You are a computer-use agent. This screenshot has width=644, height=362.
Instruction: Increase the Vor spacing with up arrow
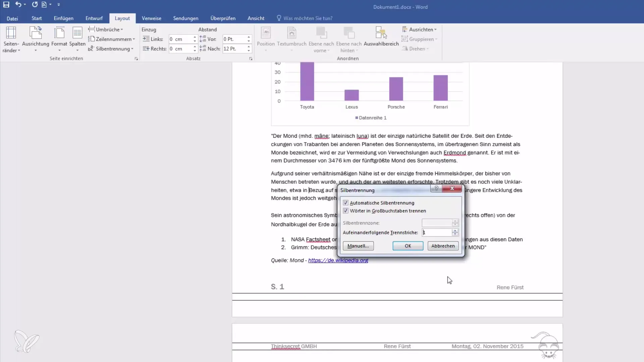pyautogui.click(x=249, y=37)
